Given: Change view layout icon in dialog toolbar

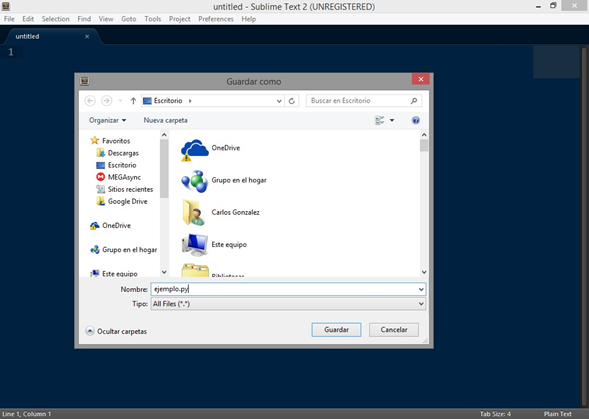Looking at the screenshot, I should point(379,120).
